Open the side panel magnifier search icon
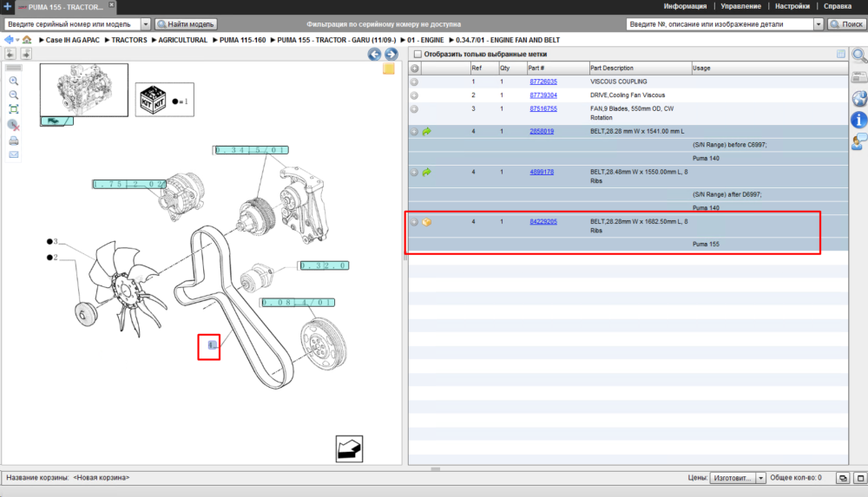Screen dimensions: 868x497 (859, 56)
